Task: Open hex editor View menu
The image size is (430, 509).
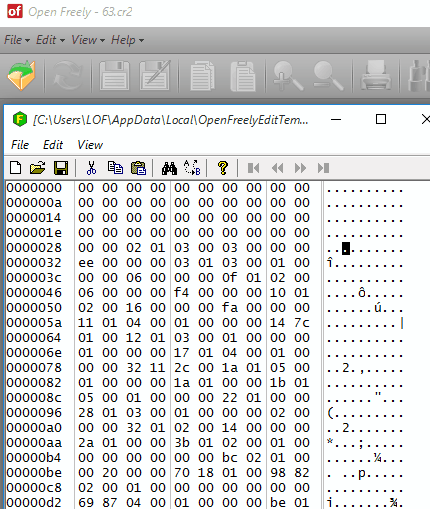Action: click(x=90, y=145)
